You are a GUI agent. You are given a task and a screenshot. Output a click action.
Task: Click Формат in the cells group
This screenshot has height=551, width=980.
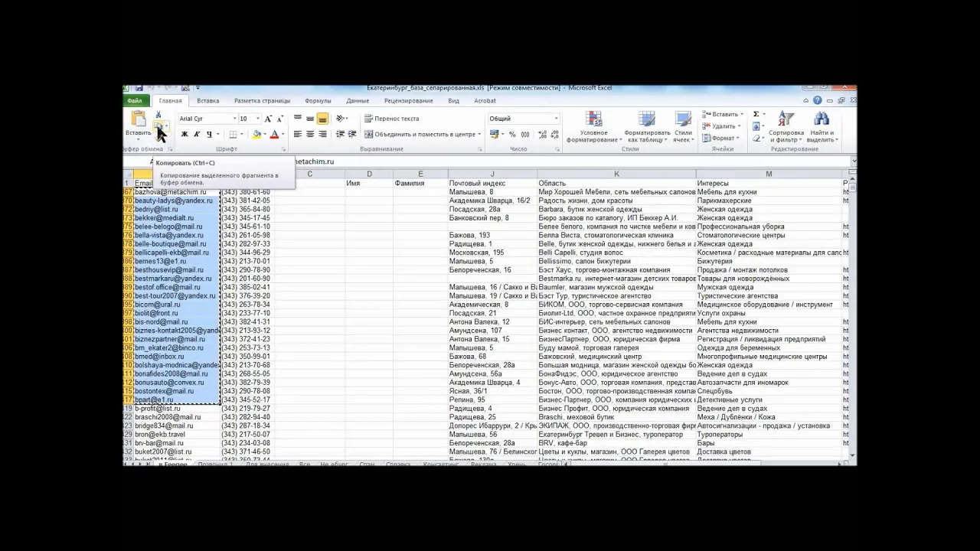[x=720, y=139]
